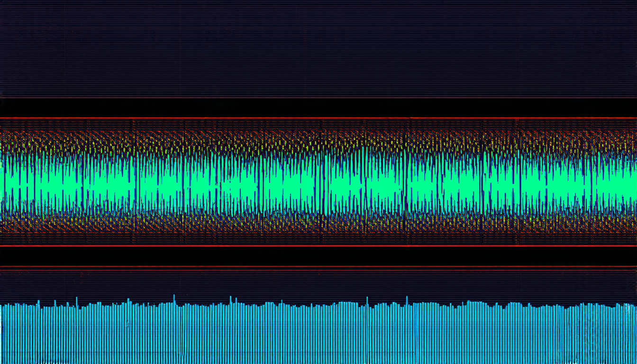This screenshot has width=637, height=364.
Task: Click the lowest red line above cyan bars
Action: [318, 267]
